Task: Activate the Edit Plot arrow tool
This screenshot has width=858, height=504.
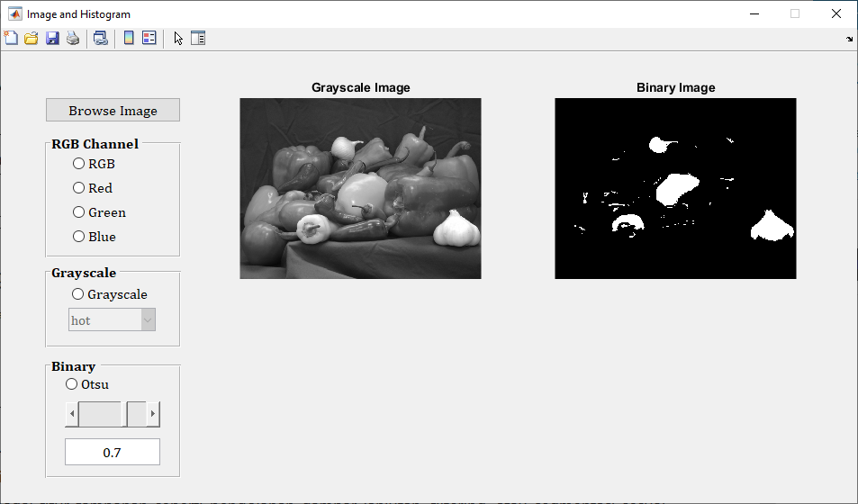Action: click(x=178, y=38)
